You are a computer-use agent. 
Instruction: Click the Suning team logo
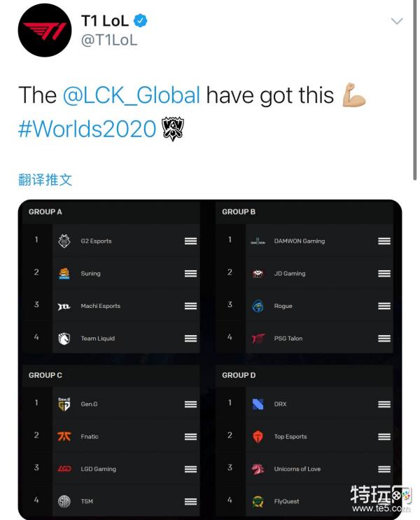[64, 274]
